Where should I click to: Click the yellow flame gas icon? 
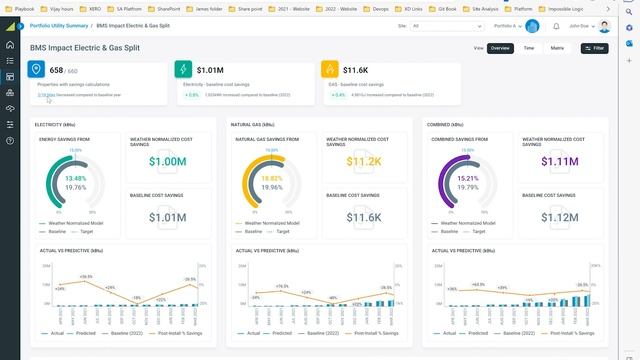330,69
